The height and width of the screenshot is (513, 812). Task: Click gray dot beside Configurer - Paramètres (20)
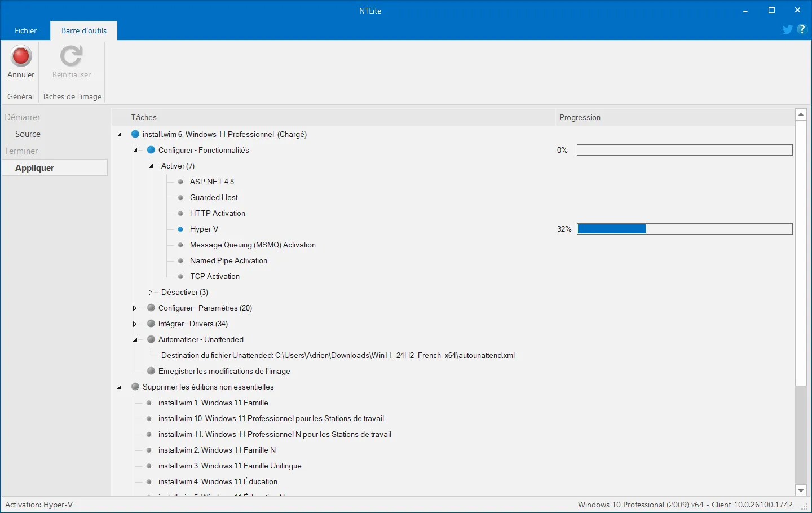click(151, 308)
